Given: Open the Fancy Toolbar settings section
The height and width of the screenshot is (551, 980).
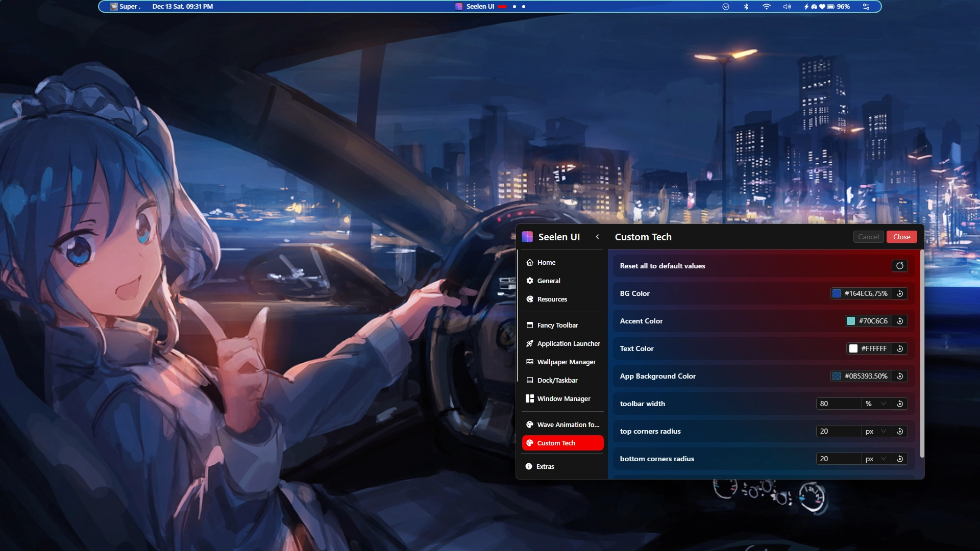Looking at the screenshot, I should (x=557, y=325).
